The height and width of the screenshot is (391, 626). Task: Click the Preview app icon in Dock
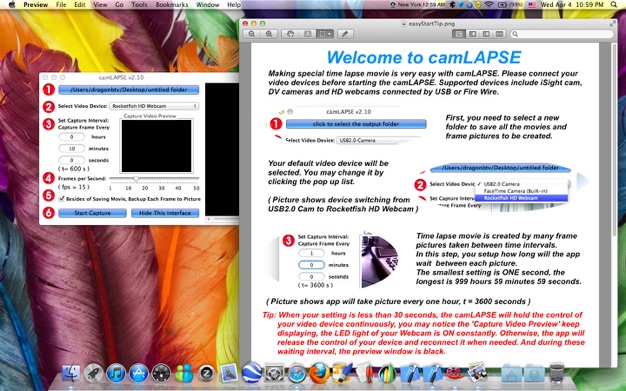coord(477,373)
